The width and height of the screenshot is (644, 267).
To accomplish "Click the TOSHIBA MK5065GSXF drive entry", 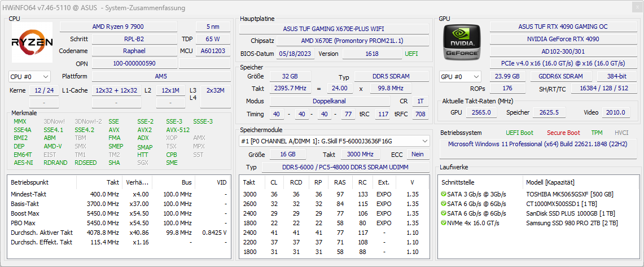I will 569,194.
